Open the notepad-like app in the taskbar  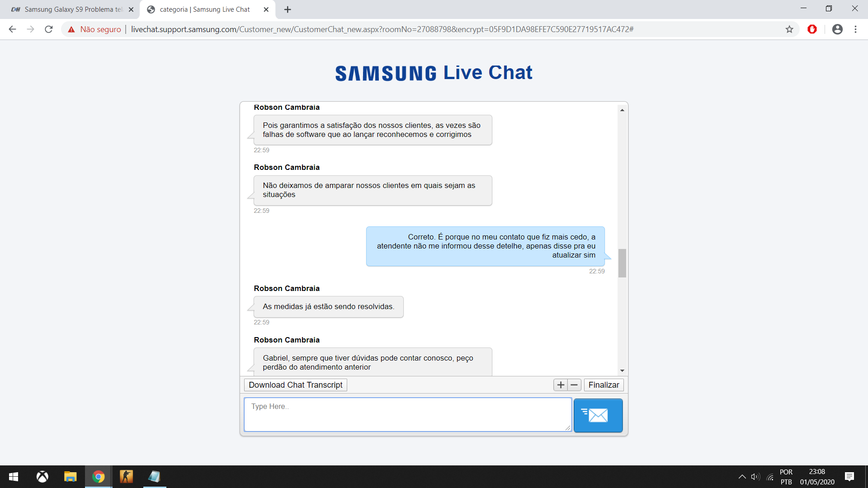point(154,477)
